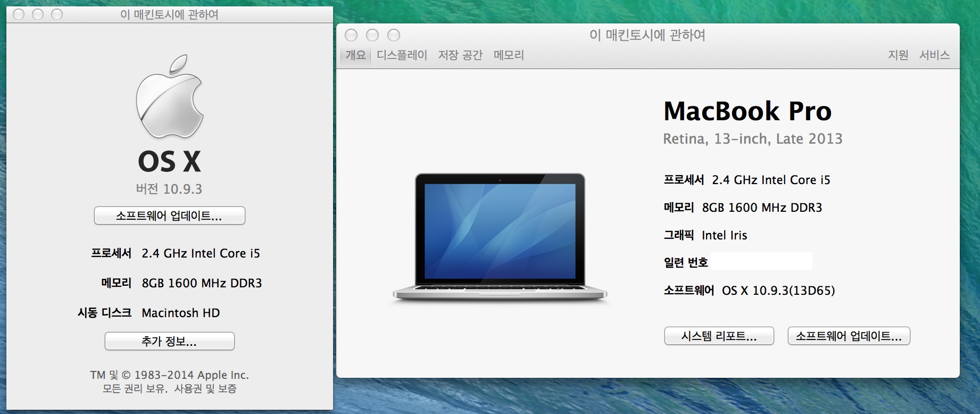Zoom the small OS X about window
Image resolution: width=980 pixels, height=414 pixels.
coord(57,14)
